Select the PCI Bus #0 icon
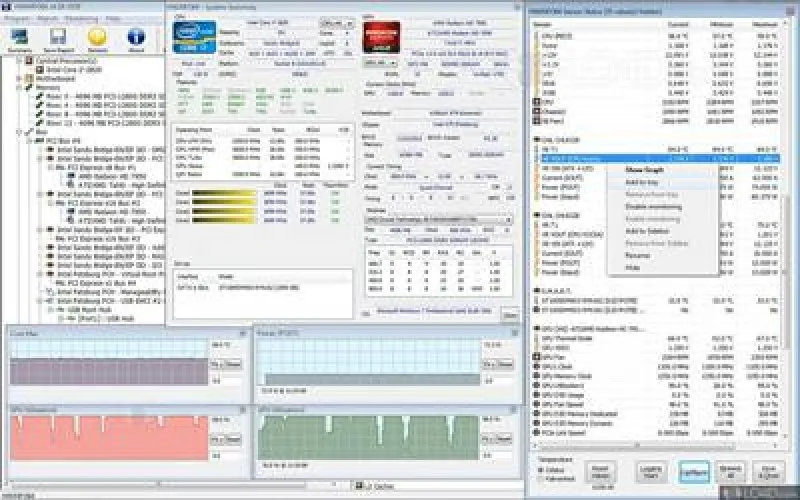The width and height of the screenshot is (800, 500). tap(39, 140)
